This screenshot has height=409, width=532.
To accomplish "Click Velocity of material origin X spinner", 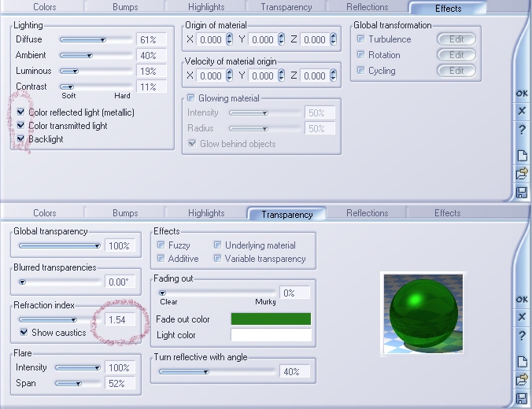I will pyautogui.click(x=229, y=75).
